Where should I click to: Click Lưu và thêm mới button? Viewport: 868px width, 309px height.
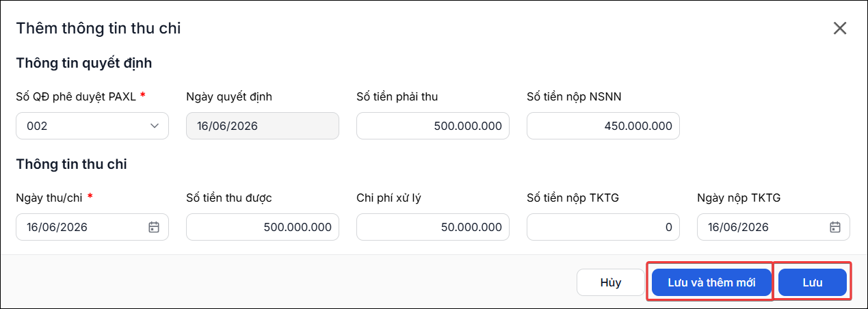tap(711, 282)
